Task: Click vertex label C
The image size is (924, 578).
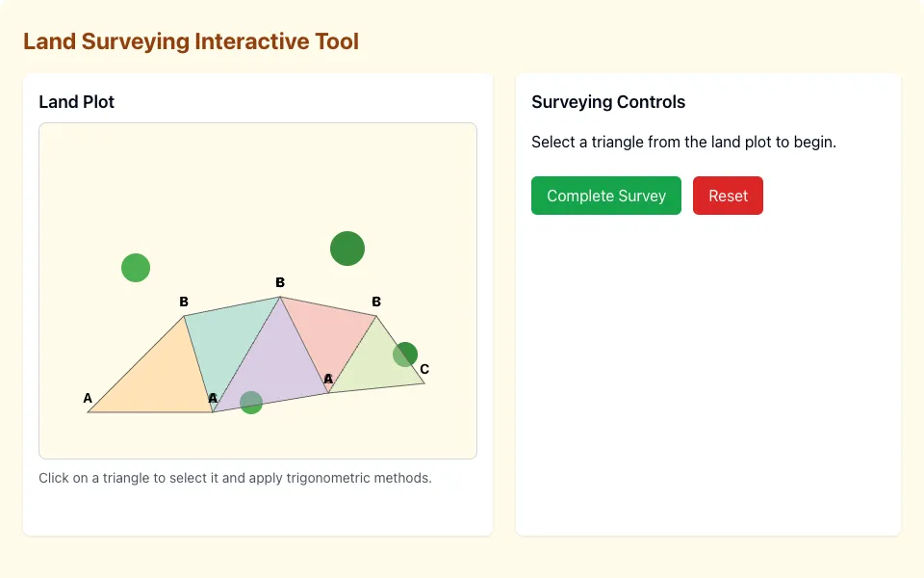Action: (424, 369)
